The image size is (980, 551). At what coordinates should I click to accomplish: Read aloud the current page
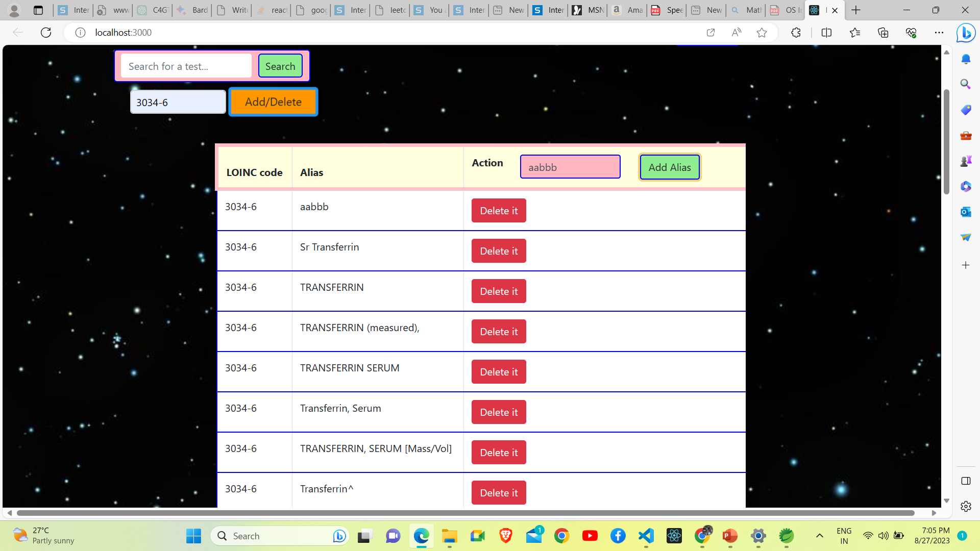tap(737, 32)
